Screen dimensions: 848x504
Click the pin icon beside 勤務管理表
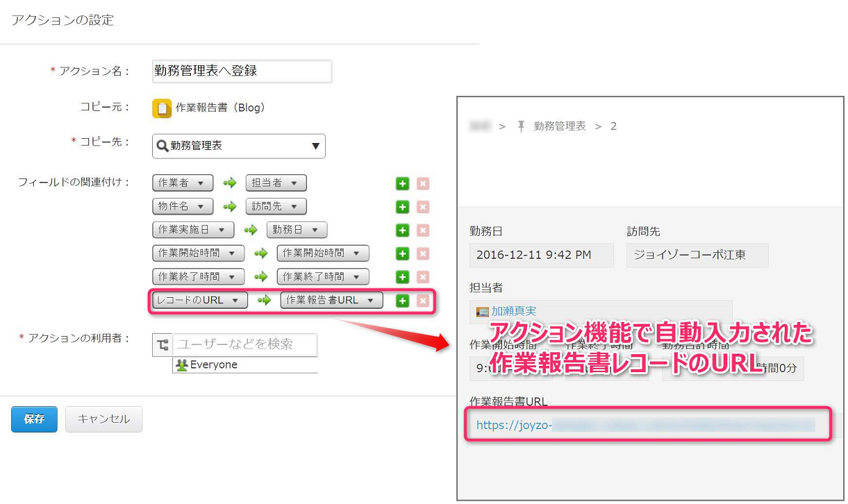pyautogui.click(x=522, y=126)
